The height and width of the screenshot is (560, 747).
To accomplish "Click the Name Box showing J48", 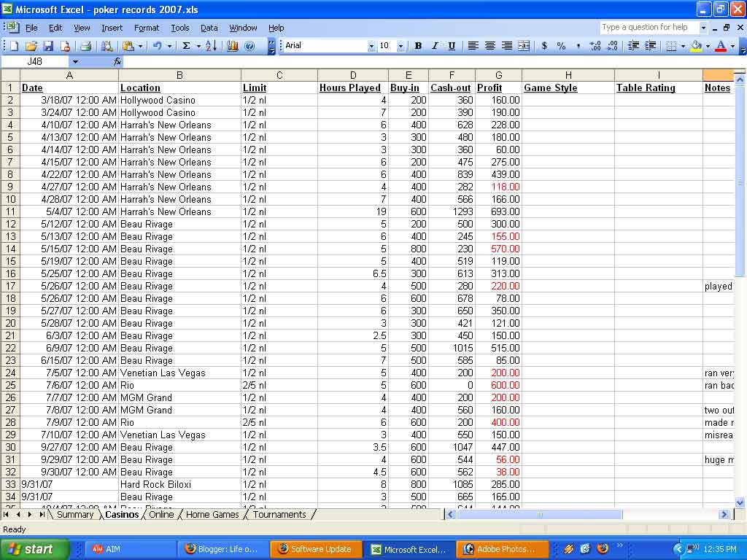I will (35, 61).
